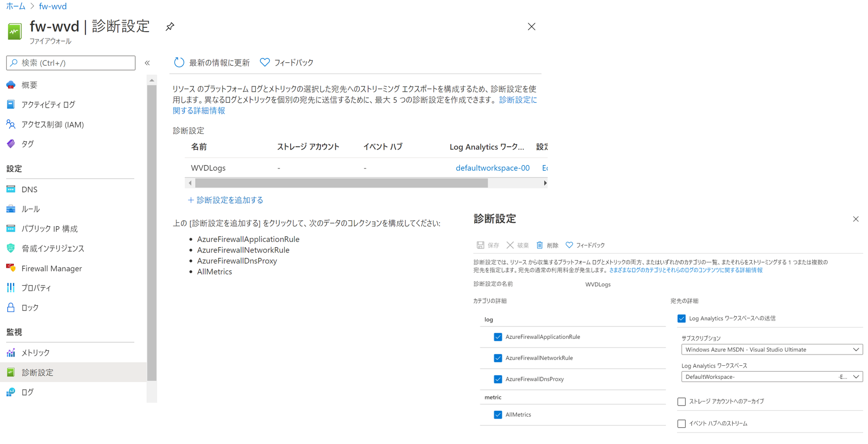The image size is (868, 444).
Task: Click the 削除 trash can icon
Action: click(x=540, y=245)
